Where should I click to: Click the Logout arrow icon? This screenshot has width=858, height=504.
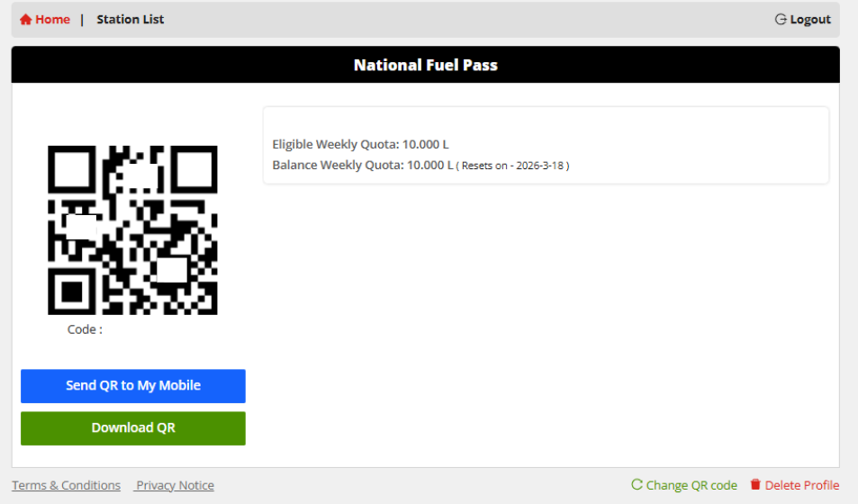(x=781, y=20)
